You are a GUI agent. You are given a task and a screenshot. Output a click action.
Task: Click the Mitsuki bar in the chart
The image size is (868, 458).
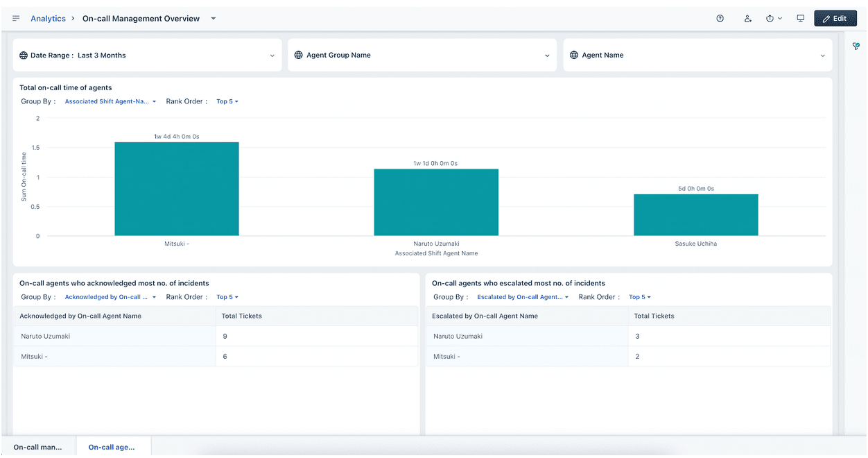[177, 189]
